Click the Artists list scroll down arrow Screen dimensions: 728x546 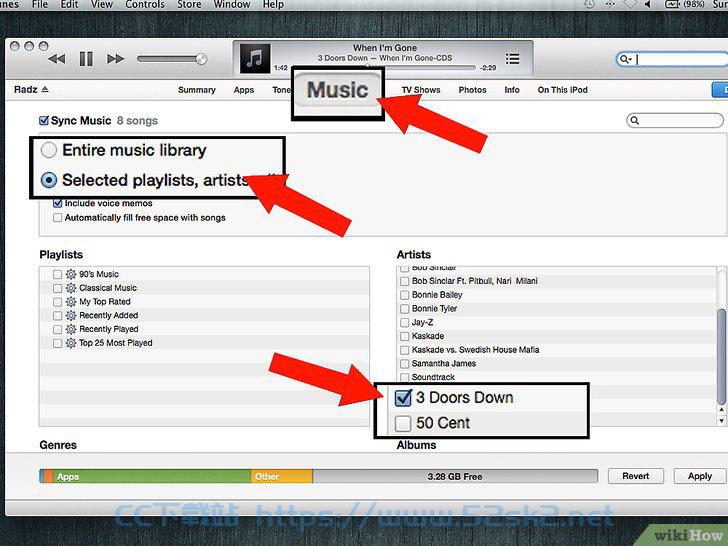pos(721,421)
